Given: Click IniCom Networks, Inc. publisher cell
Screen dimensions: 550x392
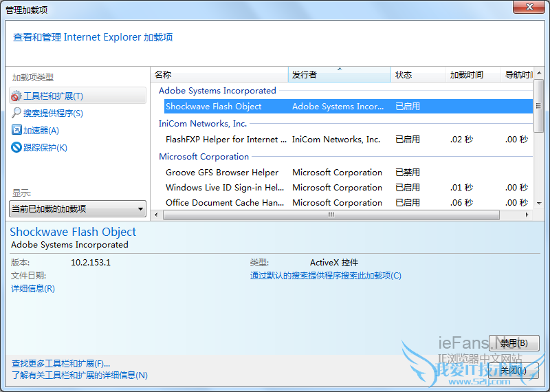Looking at the screenshot, I should pyautogui.click(x=336, y=140).
